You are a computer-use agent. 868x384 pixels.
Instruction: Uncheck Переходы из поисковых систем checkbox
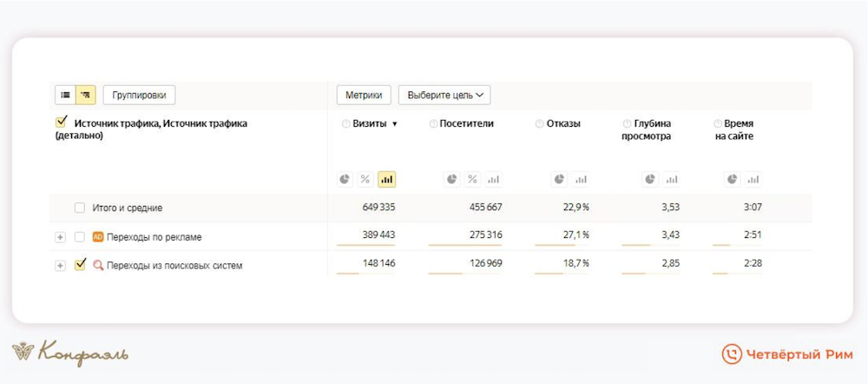tap(80, 265)
